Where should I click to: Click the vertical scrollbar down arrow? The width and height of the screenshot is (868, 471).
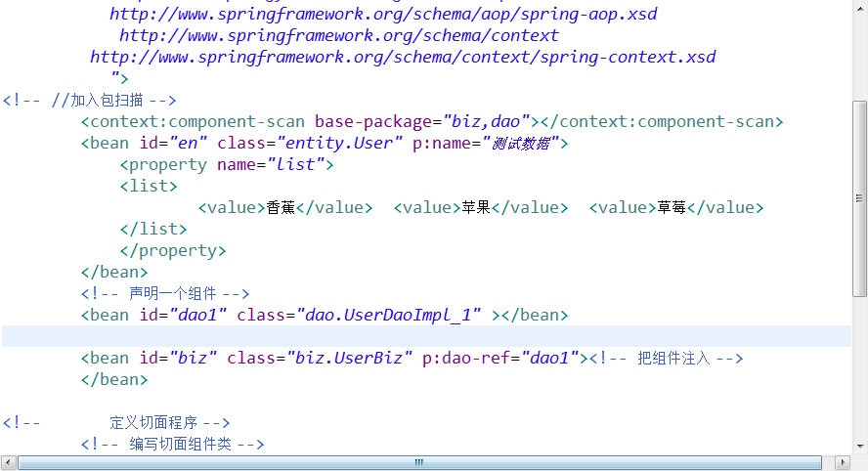click(x=860, y=447)
